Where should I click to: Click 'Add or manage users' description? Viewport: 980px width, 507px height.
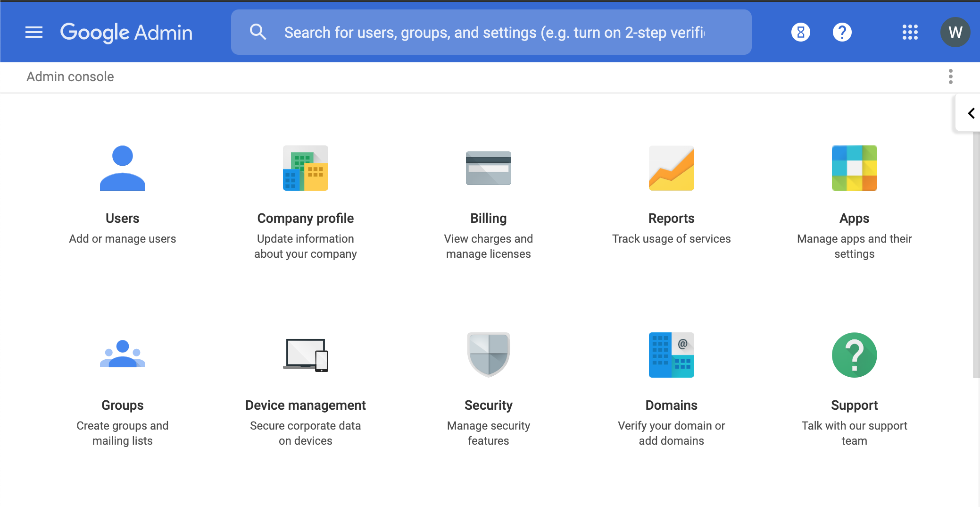[123, 239]
